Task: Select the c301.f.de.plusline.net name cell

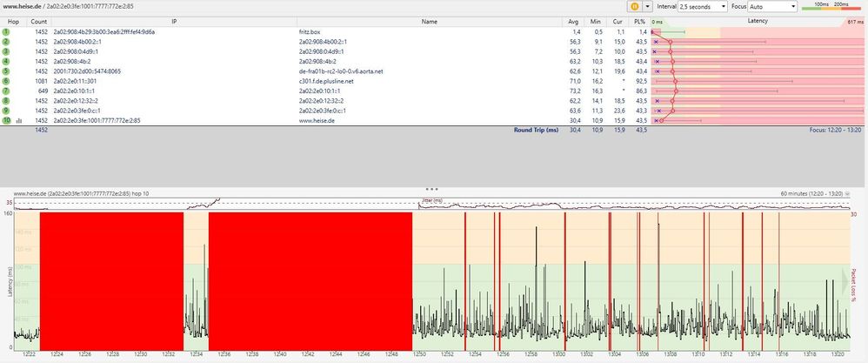Action: pyautogui.click(x=325, y=82)
